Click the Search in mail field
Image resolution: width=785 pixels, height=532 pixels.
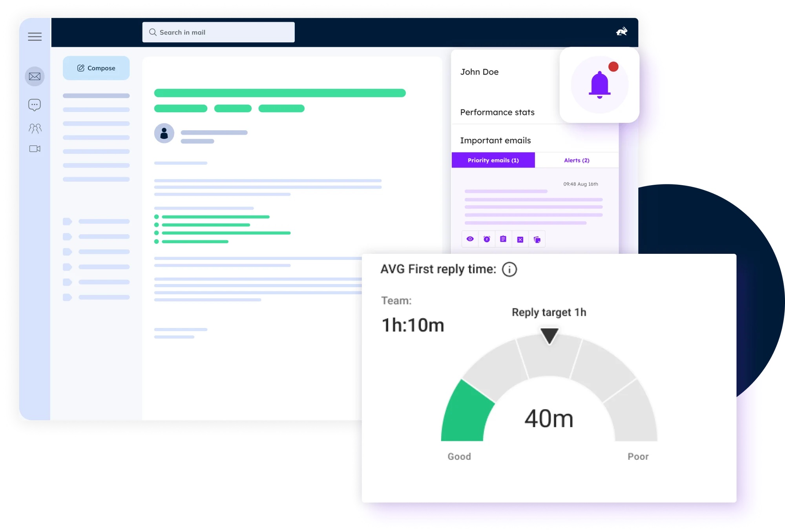[x=218, y=32]
